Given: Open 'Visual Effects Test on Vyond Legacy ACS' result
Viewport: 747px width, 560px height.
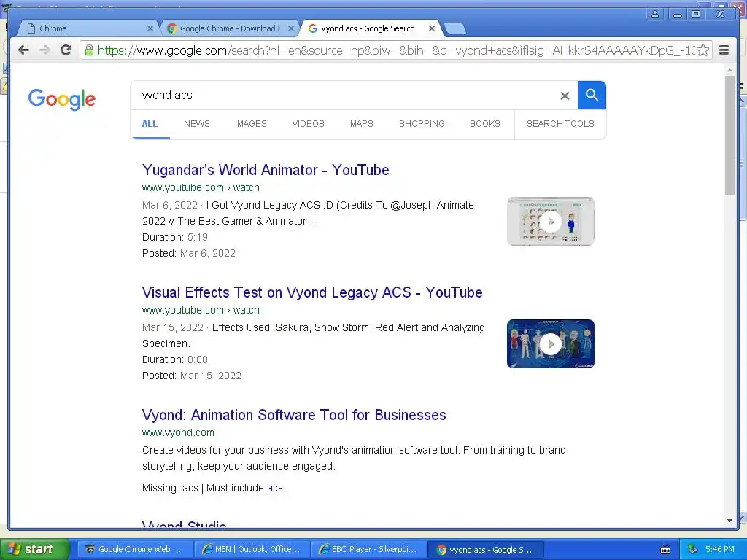Looking at the screenshot, I should pyautogui.click(x=312, y=292).
